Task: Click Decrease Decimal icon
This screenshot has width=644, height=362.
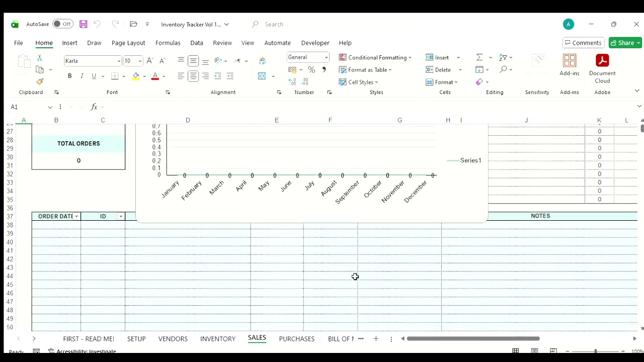Action: pos(305,82)
